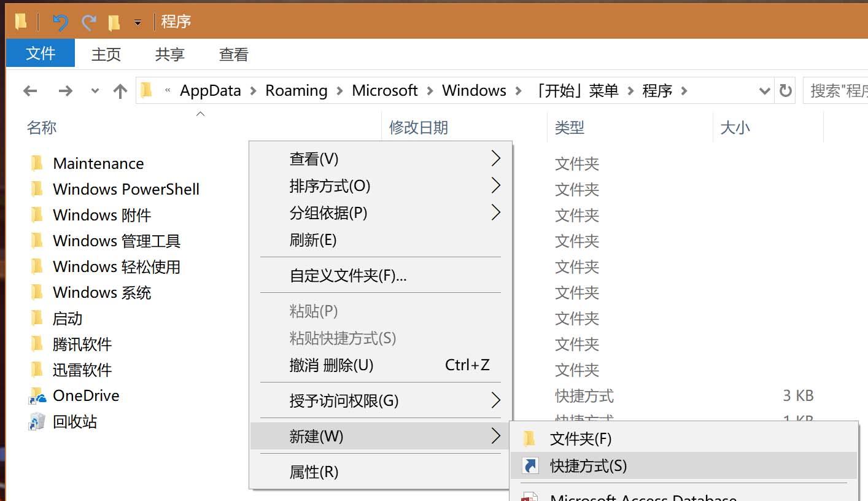Sort by the 名称 column header

coord(42,128)
